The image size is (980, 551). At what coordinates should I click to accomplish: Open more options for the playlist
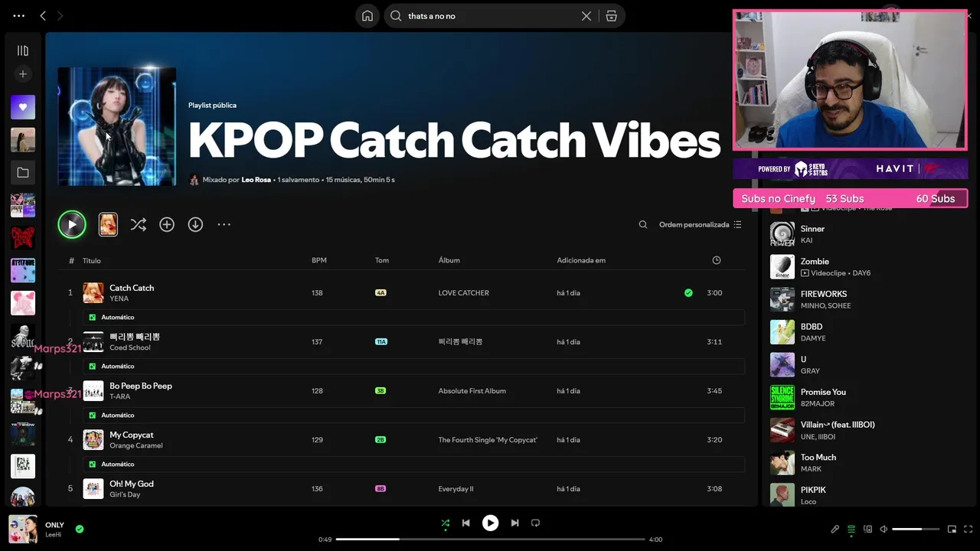(x=224, y=224)
